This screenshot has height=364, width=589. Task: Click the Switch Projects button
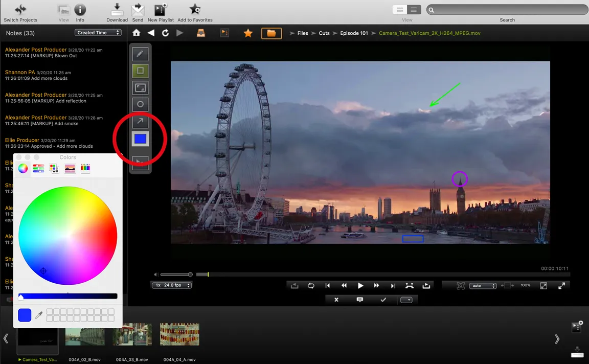(20, 11)
